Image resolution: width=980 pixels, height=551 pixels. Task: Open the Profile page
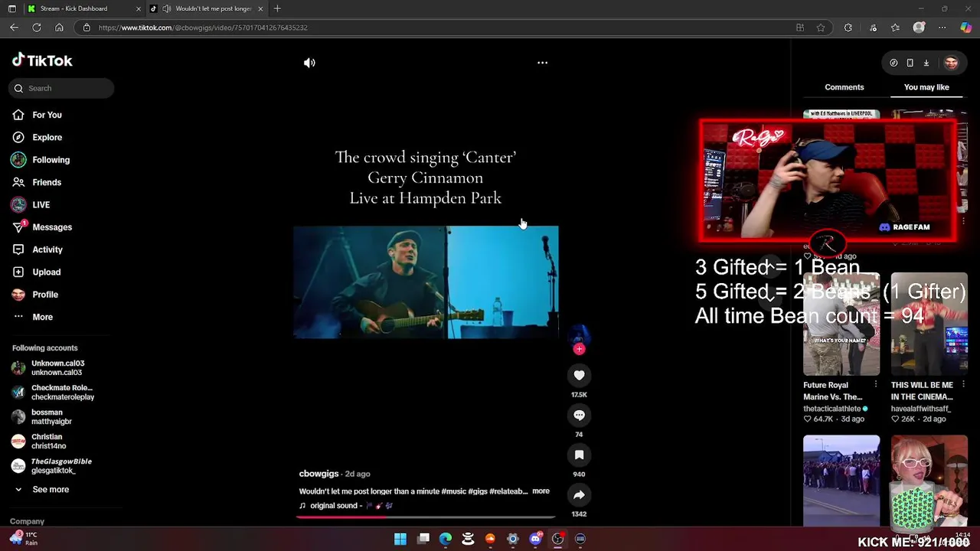point(45,295)
